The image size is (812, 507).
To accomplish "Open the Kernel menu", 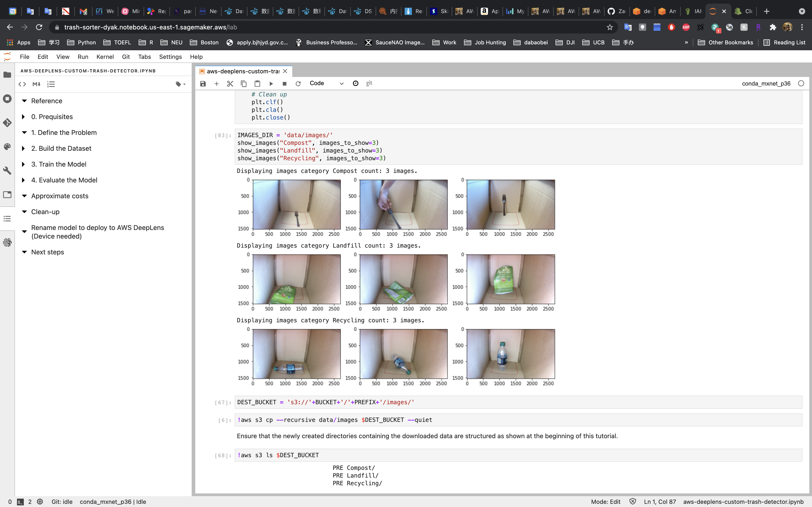I will (105, 57).
